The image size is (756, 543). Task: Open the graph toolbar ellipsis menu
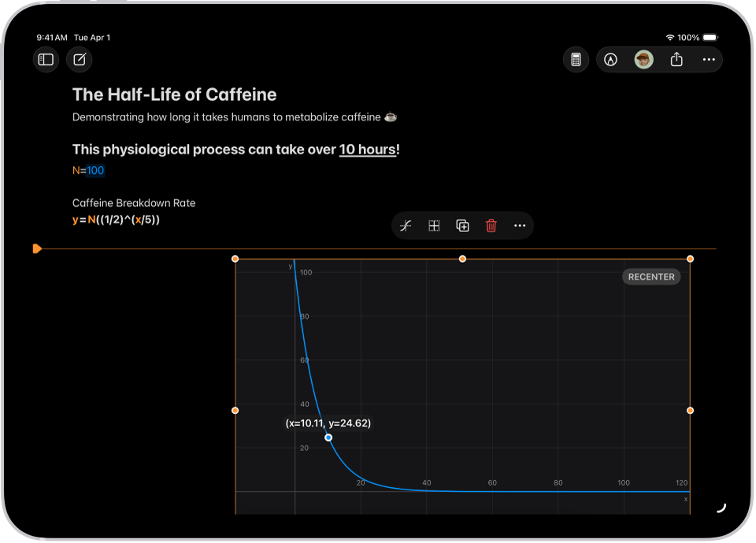(519, 225)
